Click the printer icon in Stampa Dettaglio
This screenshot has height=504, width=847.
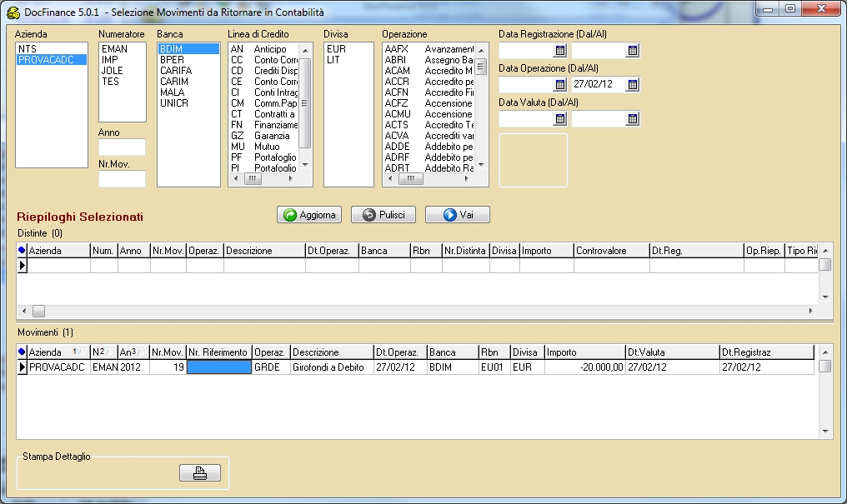200,473
